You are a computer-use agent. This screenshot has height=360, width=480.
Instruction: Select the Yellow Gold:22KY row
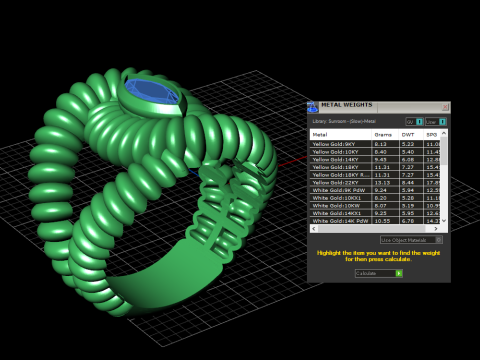click(x=375, y=182)
